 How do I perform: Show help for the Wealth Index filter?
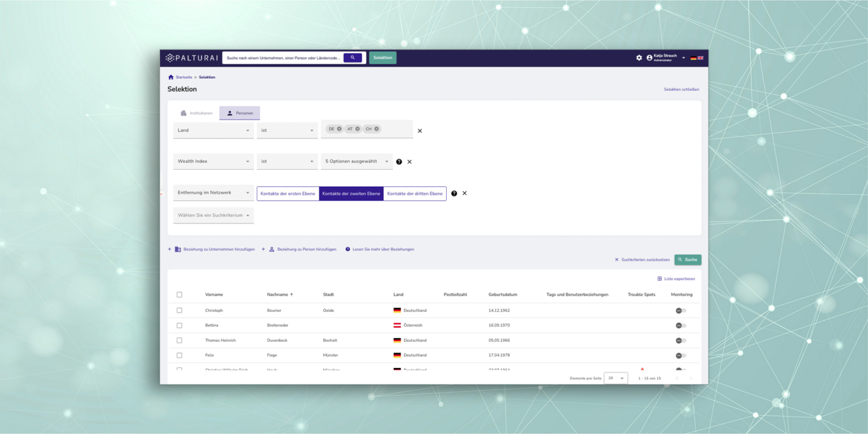tap(399, 162)
